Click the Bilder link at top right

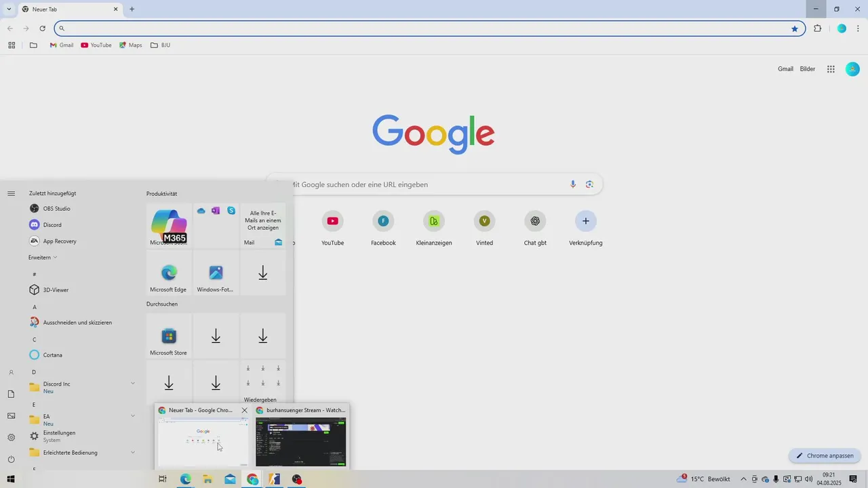(x=808, y=69)
